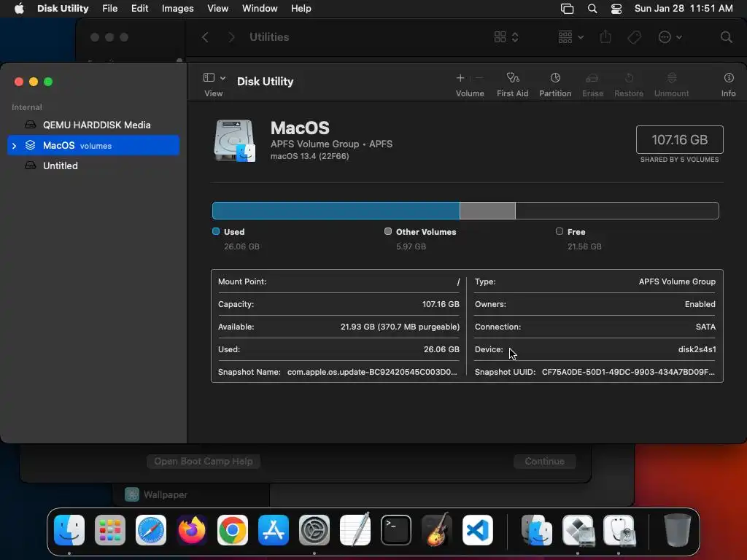Click the disk2s4s1 device value
Image resolution: width=747 pixels, height=560 pixels.
(x=697, y=349)
